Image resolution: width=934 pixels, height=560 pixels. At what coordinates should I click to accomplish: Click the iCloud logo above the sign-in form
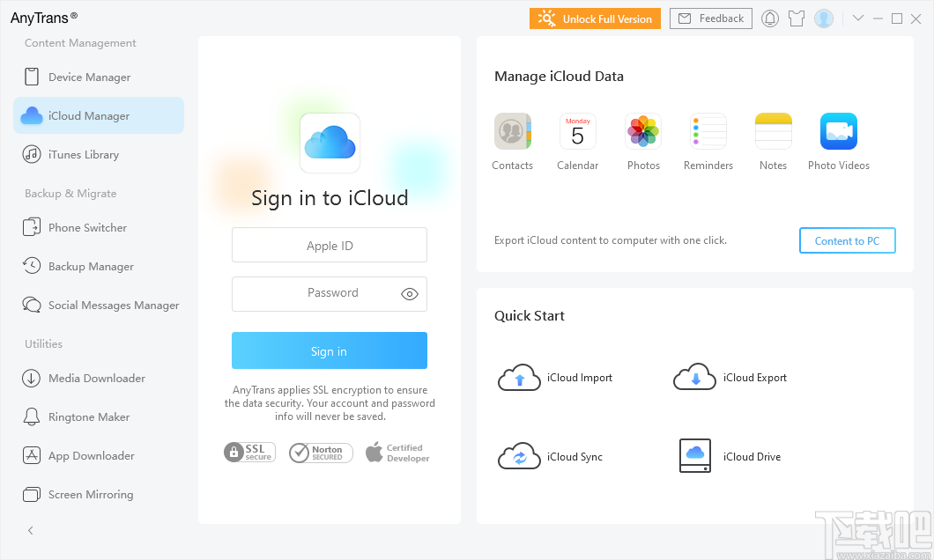coord(330,143)
